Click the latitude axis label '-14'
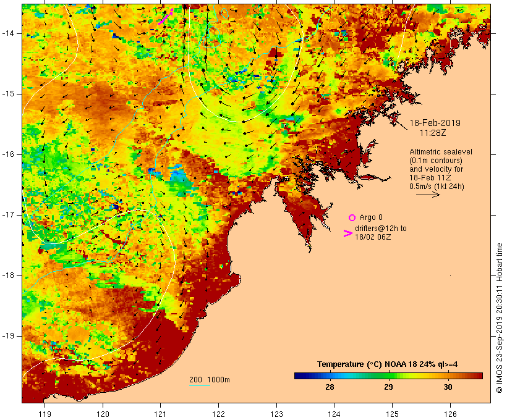507x420 pixels. (8, 33)
